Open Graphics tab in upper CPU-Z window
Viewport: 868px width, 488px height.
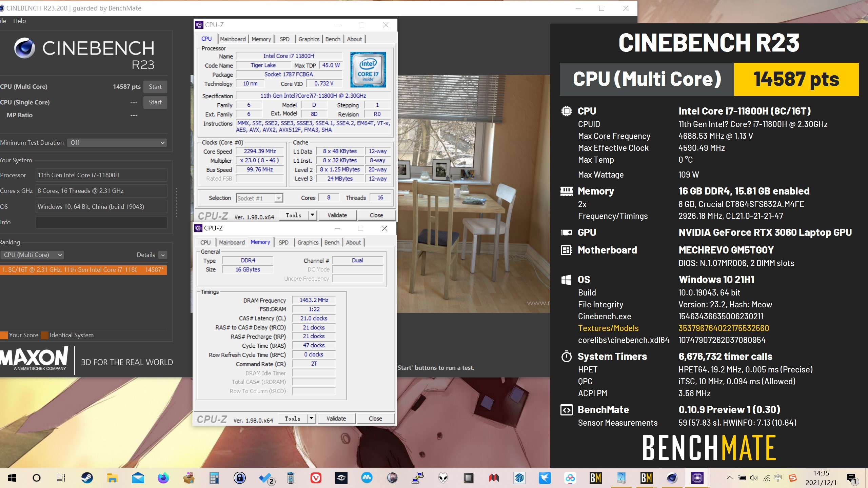pos(309,39)
